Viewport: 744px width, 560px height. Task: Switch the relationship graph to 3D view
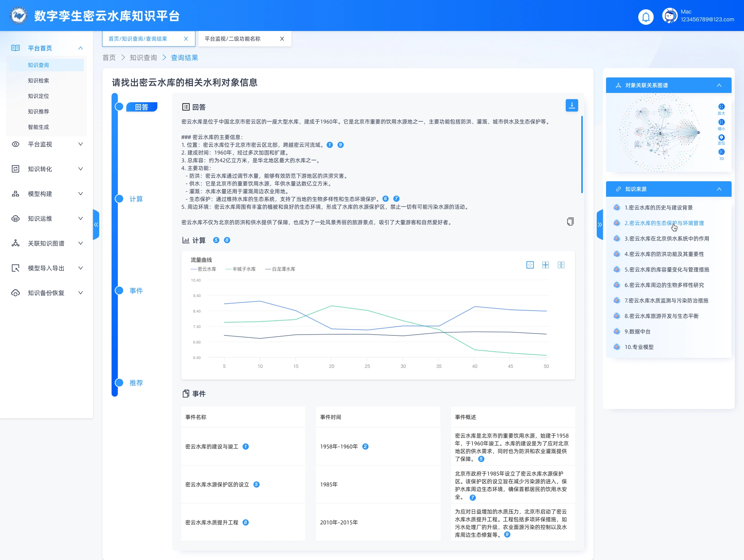(721, 152)
